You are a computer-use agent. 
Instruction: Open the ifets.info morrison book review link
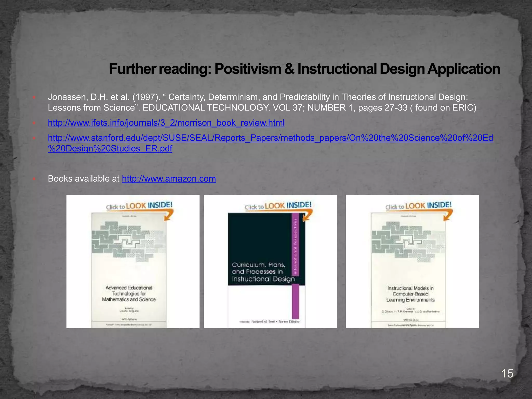(x=166, y=123)
